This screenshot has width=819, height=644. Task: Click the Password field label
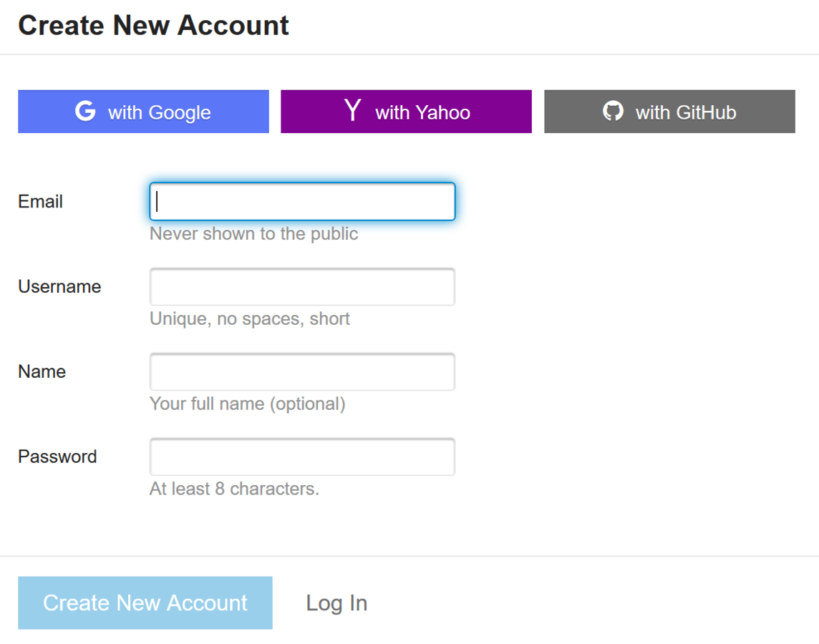tap(57, 457)
